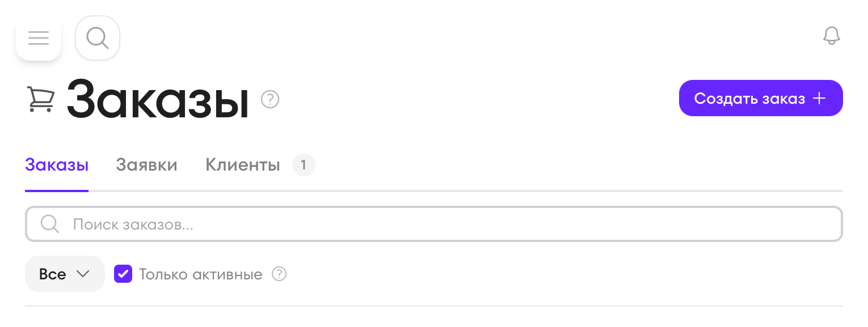Focus the Поиск заказов search field

(443, 224)
